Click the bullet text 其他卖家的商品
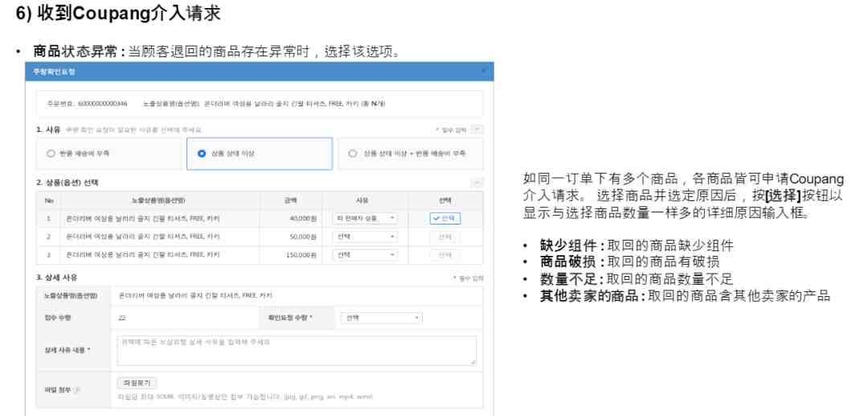Image resolution: width=868 pixels, height=416 pixels. coord(589,296)
